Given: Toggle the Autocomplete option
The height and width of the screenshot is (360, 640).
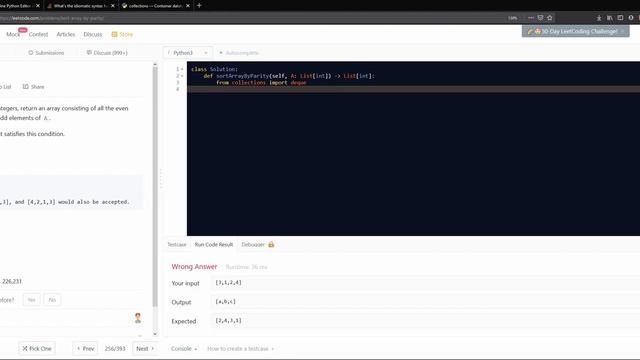Looking at the screenshot, I should [x=239, y=53].
